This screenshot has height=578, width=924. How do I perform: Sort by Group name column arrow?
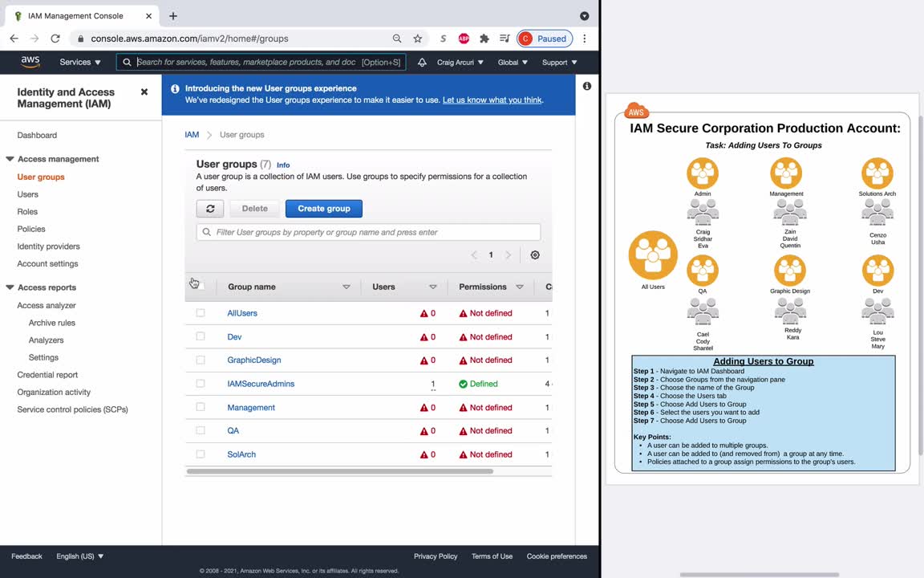[346, 287]
